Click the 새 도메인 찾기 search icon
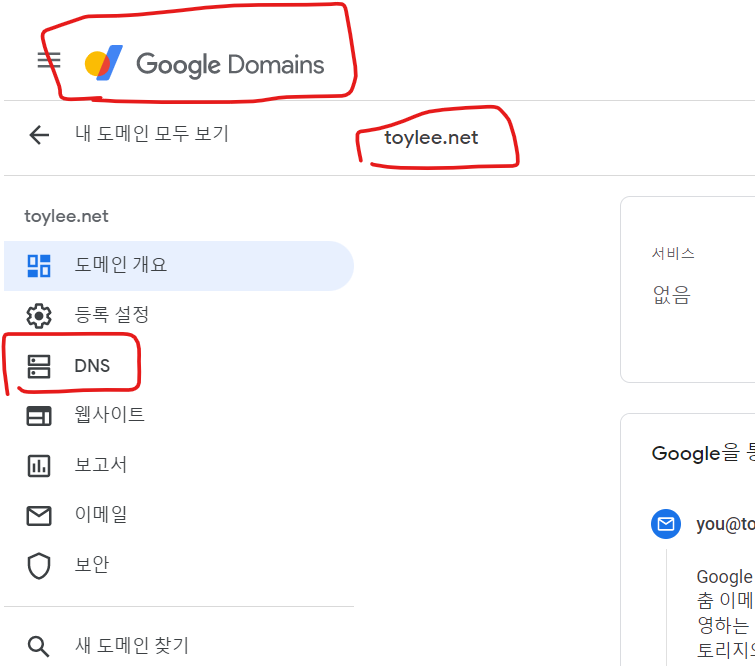Viewport: 755px width, 666px height. coord(39,646)
